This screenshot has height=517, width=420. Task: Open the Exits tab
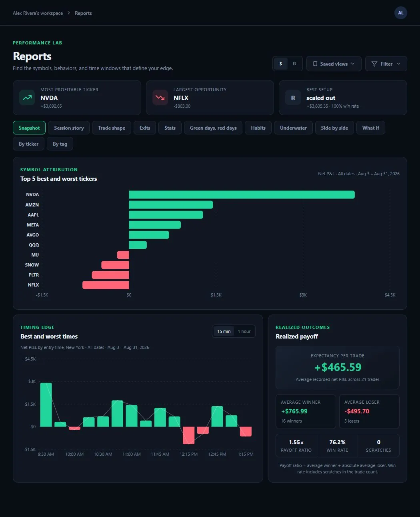(x=145, y=128)
